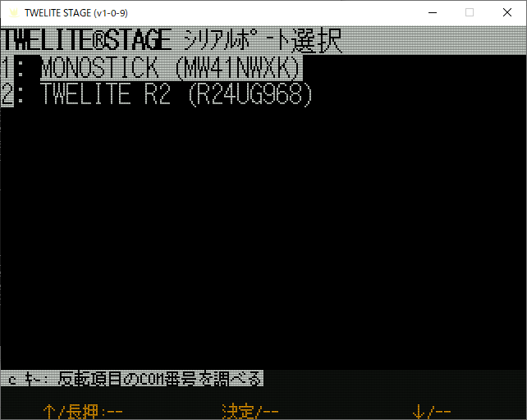
Task: Click the TWELITE STAGE crown icon in title bar
Action: tap(14, 13)
